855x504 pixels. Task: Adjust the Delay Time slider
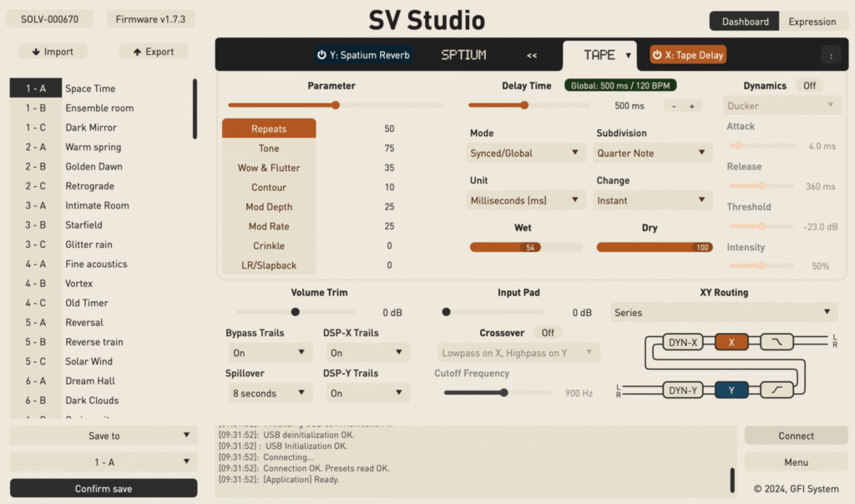524,105
